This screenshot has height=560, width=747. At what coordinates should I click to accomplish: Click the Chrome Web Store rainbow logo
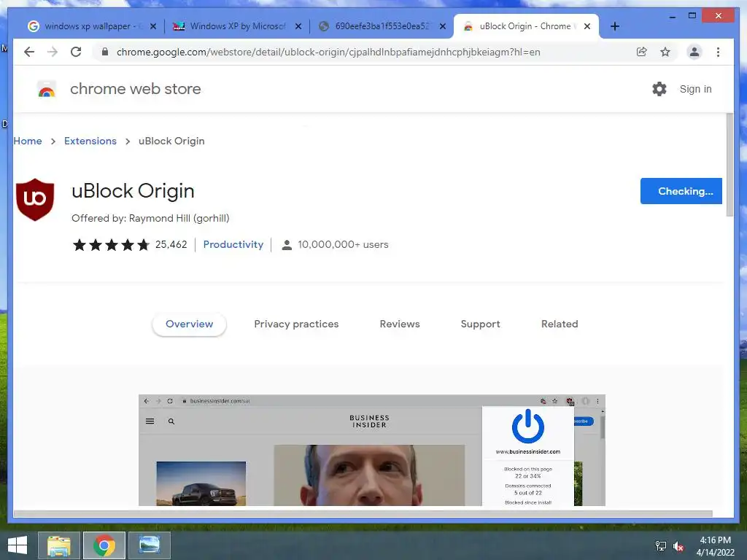click(46, 89)
